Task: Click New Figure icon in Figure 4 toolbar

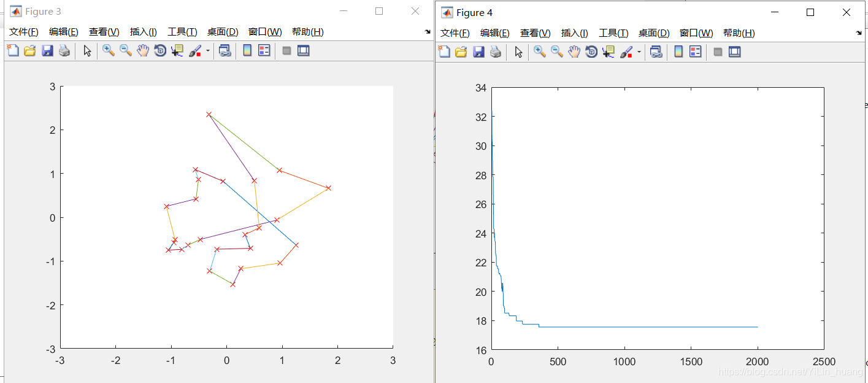Action: [444, 52]
